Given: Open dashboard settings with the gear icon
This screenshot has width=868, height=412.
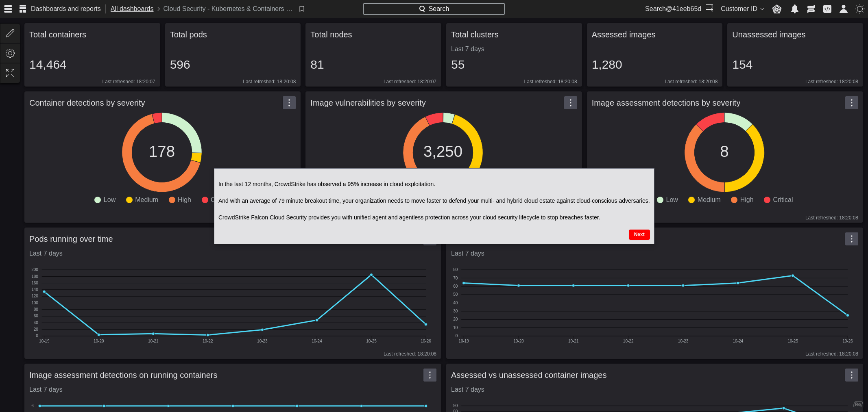Looking at the screenshot, I should click(x=10, y=53).
